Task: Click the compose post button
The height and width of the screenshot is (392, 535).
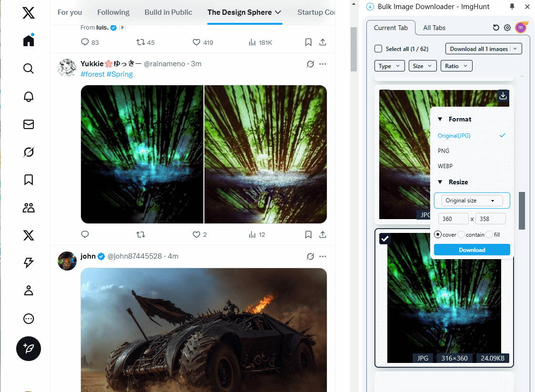Action: tap(28, 349)
